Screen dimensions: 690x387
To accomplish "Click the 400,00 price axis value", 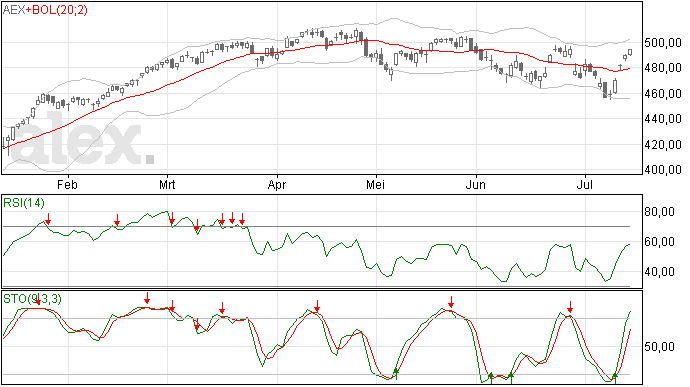I will tap(663, 170).
